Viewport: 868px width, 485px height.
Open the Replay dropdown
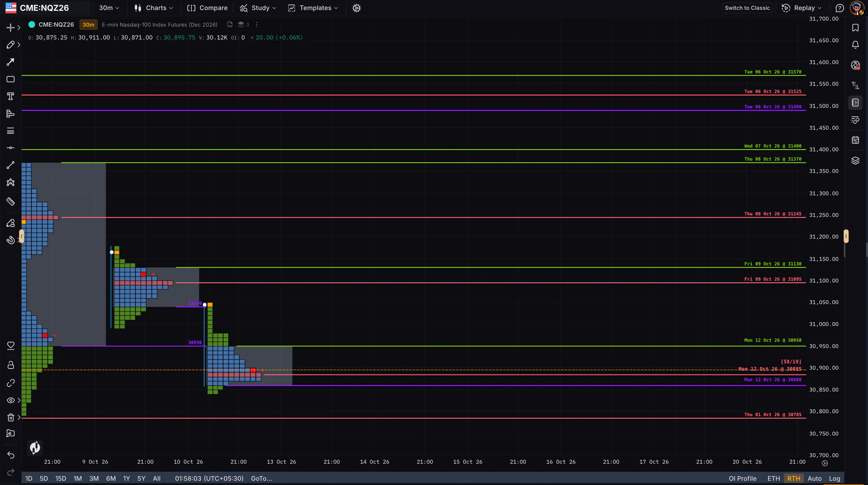point(802,8)
